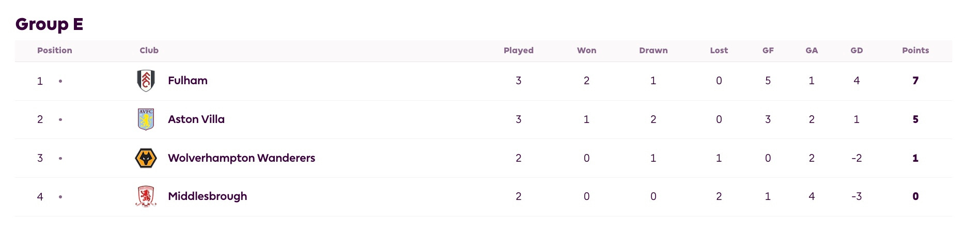This screenshot has width=980, height=232.
Task: Select Middlesbrough's -3 goal difference cell
Action: coord(857,196)
